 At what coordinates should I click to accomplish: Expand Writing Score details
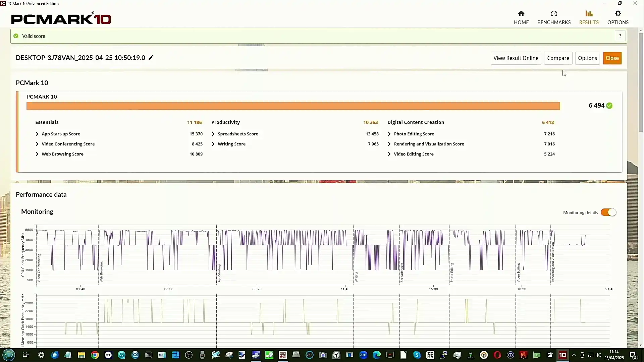tap(213, 144)
